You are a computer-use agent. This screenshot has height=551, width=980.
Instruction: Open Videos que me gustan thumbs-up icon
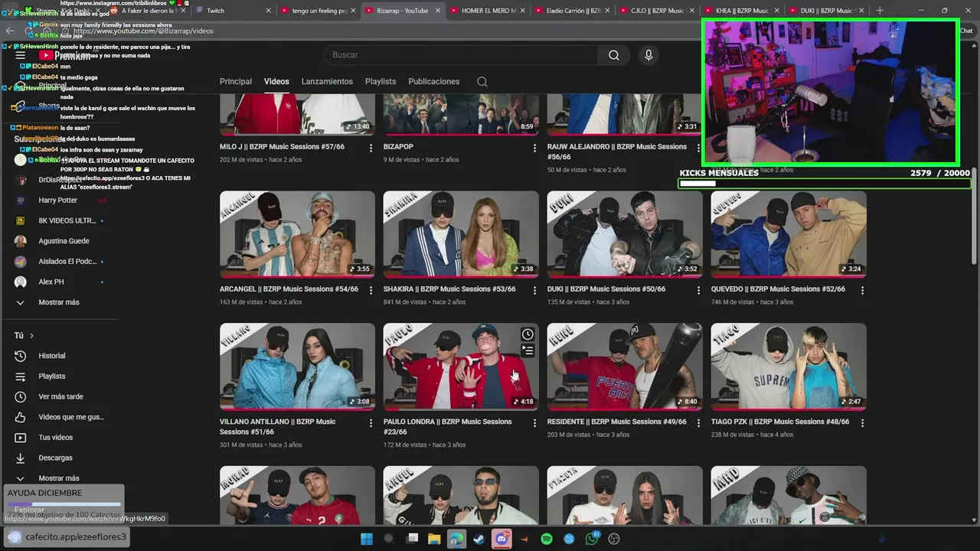coord(21,417)
